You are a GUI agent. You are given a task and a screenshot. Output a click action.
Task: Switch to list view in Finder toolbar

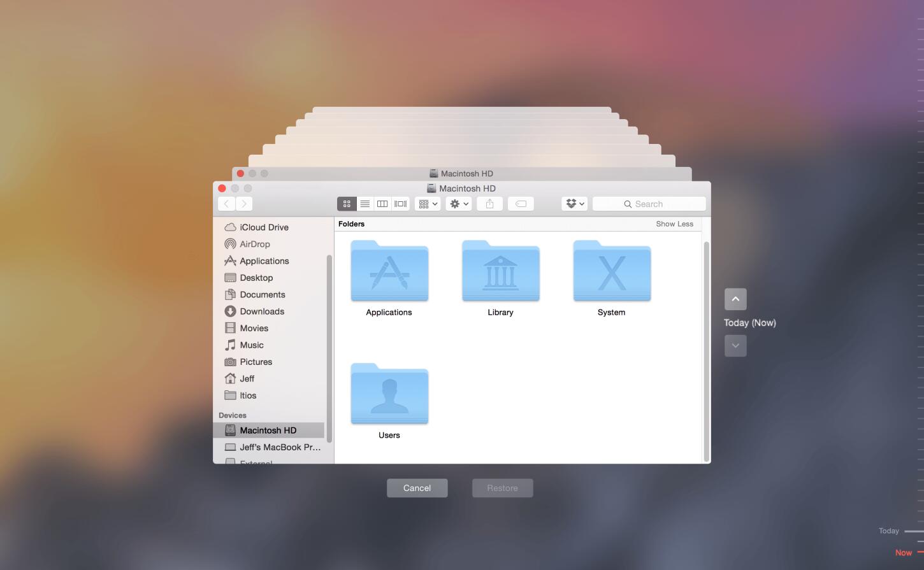click(365, 204)
